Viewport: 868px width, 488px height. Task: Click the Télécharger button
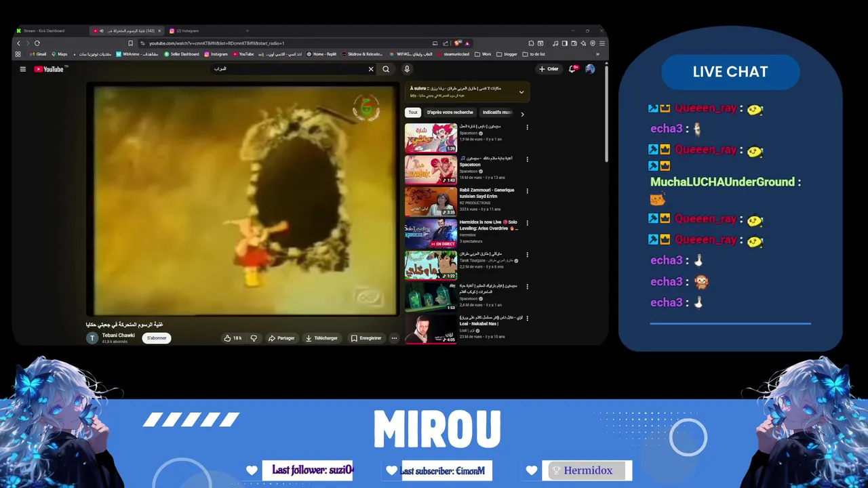[x=321, y=338]
